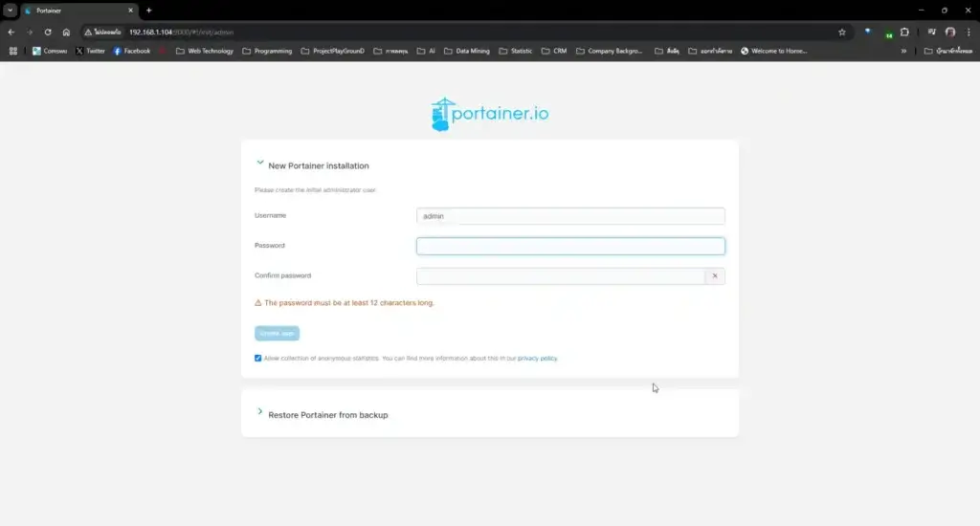The width and height of the screenshot is (980, 526).
Task: Open the tab search dropdown arrow
Action: click(10, 11)
